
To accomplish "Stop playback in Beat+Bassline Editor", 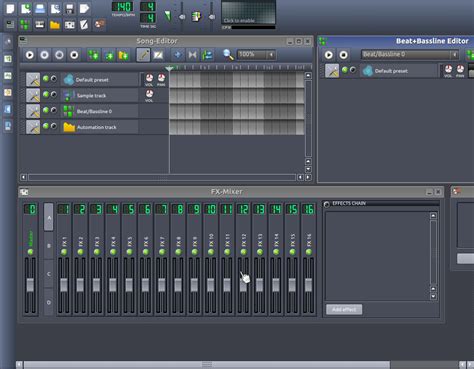I will (343, 55).
